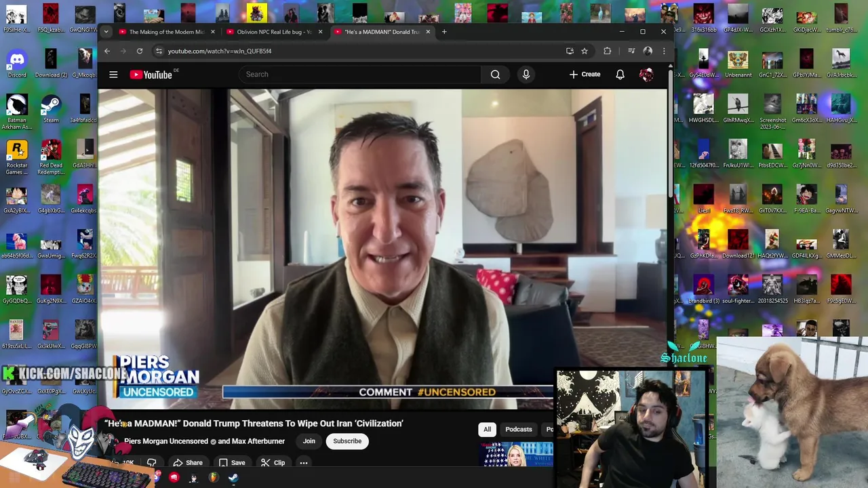Select 'Screenshot 2023-06' desktop file
This screenshot has width=868, height=488.
pos(772,113)
